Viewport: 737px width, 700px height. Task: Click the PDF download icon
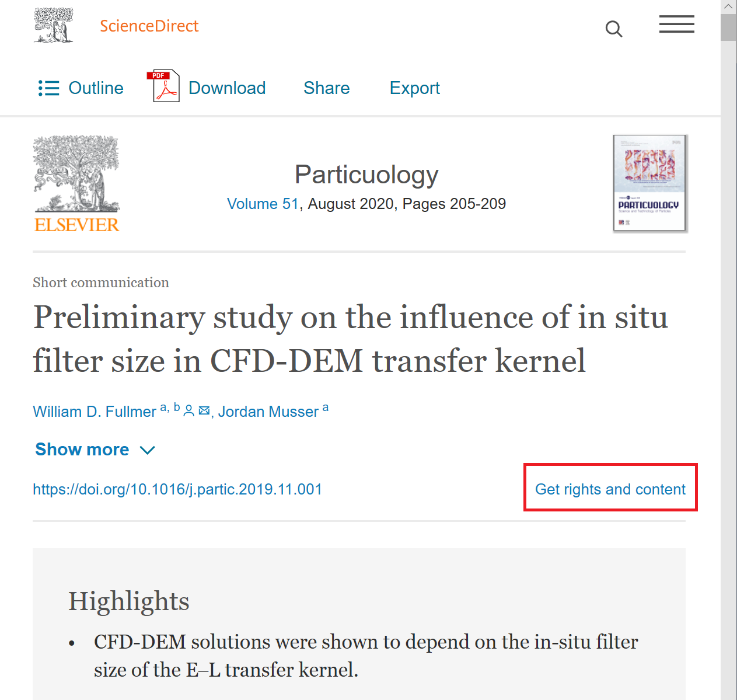pos(166,86)
